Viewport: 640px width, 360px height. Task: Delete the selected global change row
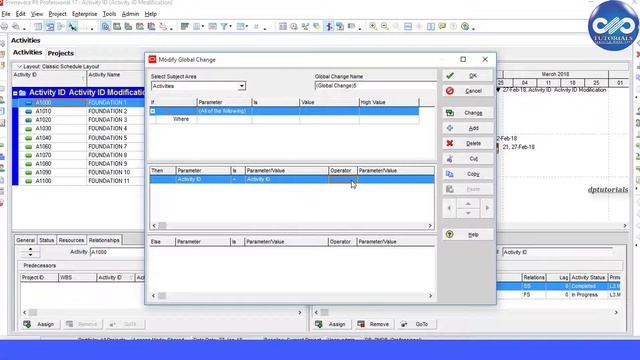click(x=467, y=144)
